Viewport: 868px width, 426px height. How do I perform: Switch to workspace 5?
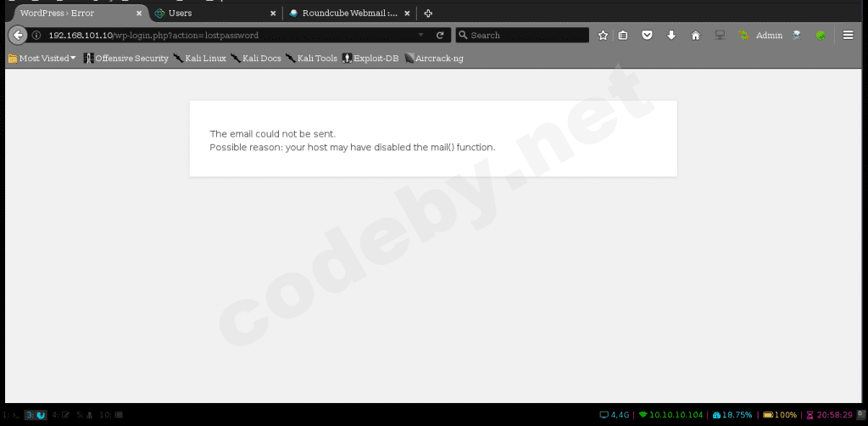coord(85,414)
